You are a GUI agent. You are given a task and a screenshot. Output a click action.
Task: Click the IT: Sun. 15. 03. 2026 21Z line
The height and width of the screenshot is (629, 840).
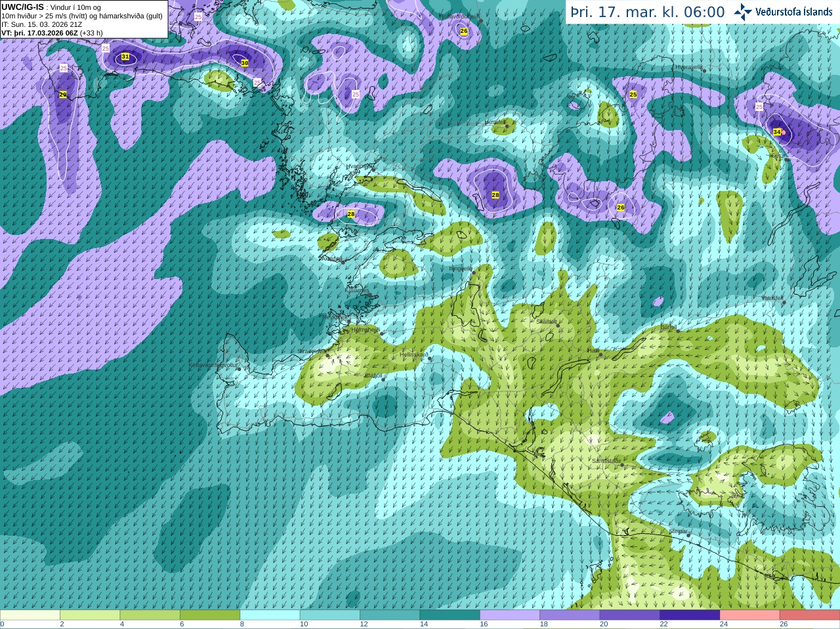(x=42, y=24)
